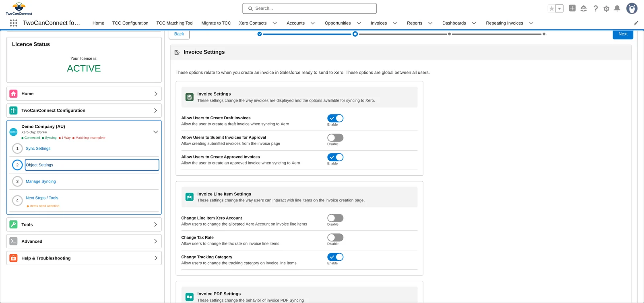
Task: Disable Allow Users to Create Draft Invoices
Action: tap(335, 118)
